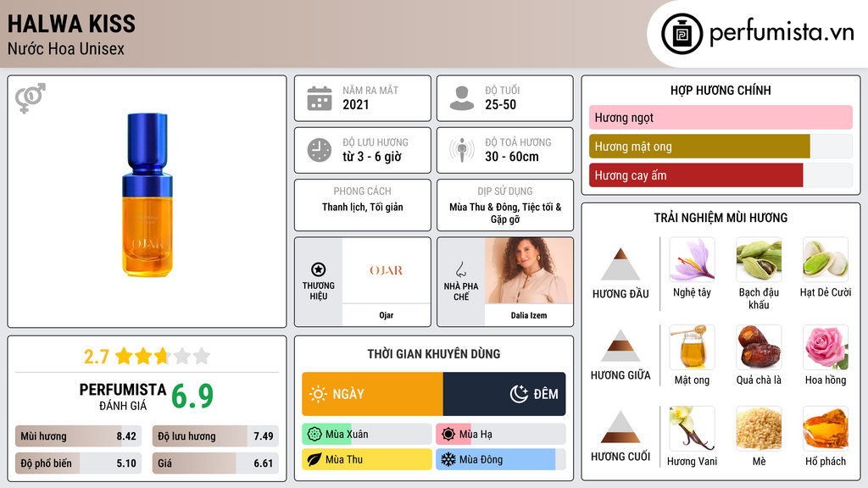Click the 2.7 star rating
The height and width of the screenshot is (488, 868).
click(x=147, y=357)
